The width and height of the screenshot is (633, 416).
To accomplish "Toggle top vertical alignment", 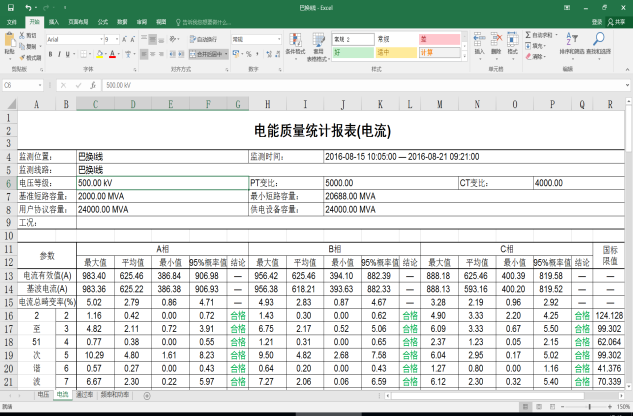I will point(144,39).
